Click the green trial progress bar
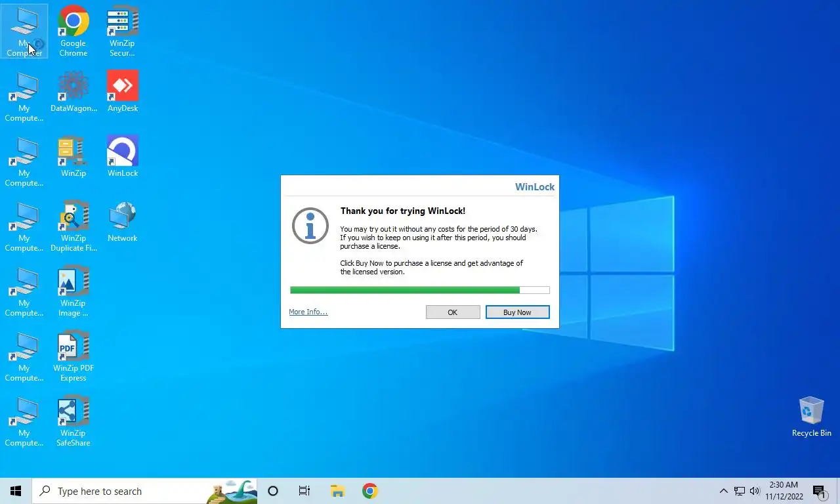 point(419,290)
